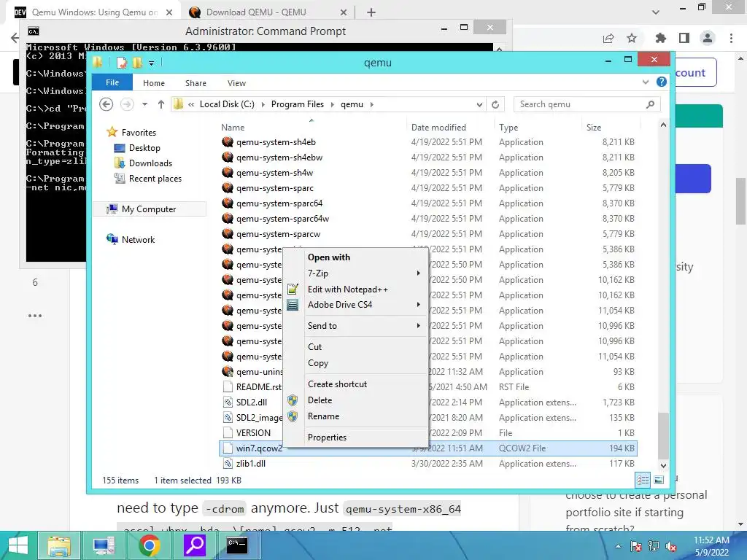Open the Edit with Notepad++ context entry
This screenshot has width=747, height=560.
click(348, 289)
